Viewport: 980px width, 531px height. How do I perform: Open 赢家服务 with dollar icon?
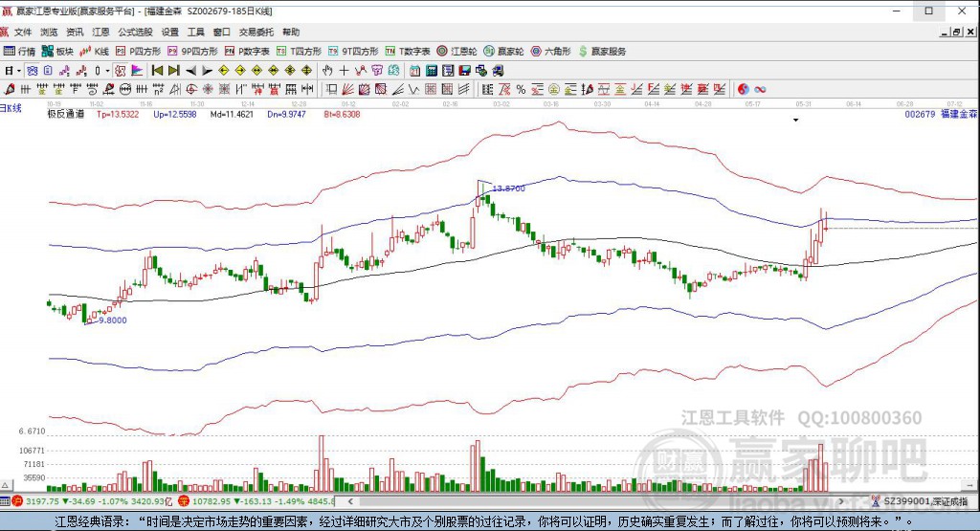(602, 52)
